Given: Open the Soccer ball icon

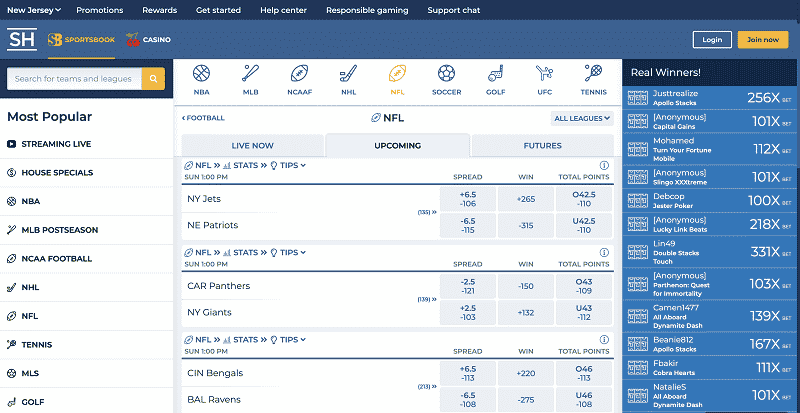Looking at the screenshot, I should tap(446, 80).
